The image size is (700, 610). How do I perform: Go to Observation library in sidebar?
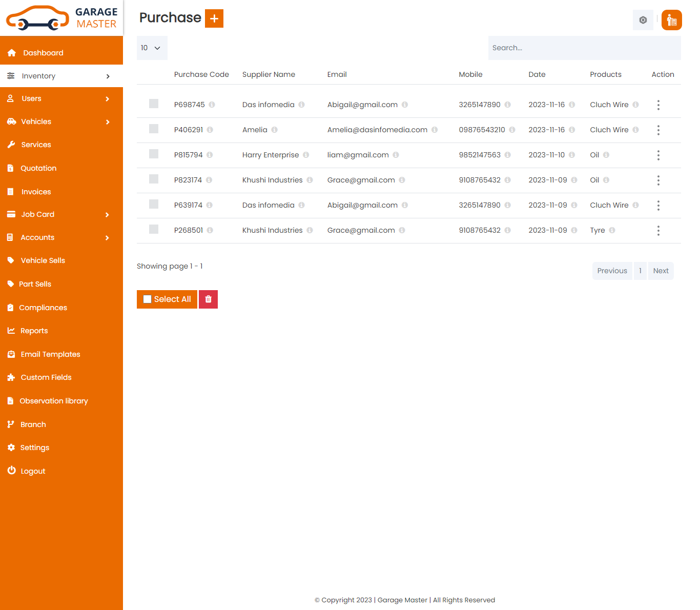tap(54, 401)
